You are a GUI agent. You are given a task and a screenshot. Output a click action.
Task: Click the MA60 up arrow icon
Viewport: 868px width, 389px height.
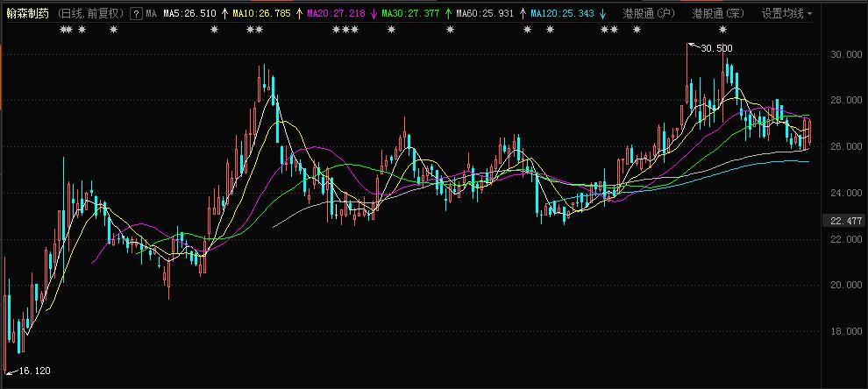(523, 13)
